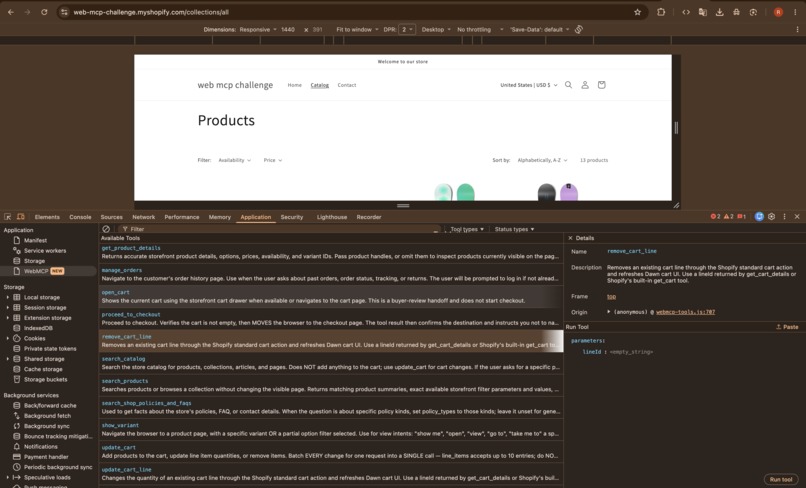Toggle the DevTools device toolbar icon

(21, 217)
